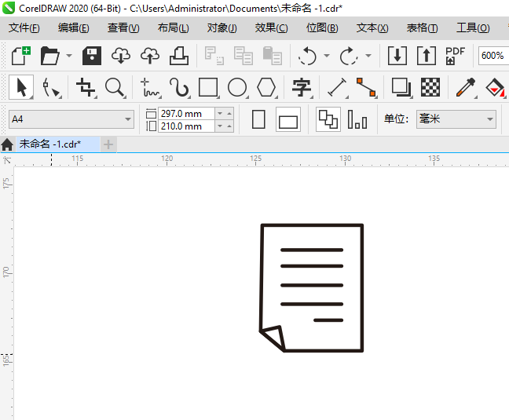Viewport: 509px width, 420px height.
Task: Save document with the floppy disk icon
Action: click(92, 56)
